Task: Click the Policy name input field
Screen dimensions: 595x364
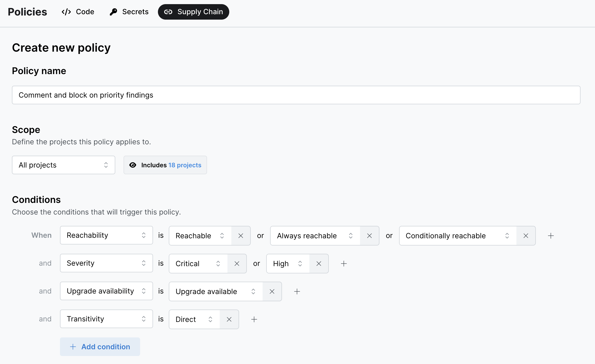Action: 296,95
